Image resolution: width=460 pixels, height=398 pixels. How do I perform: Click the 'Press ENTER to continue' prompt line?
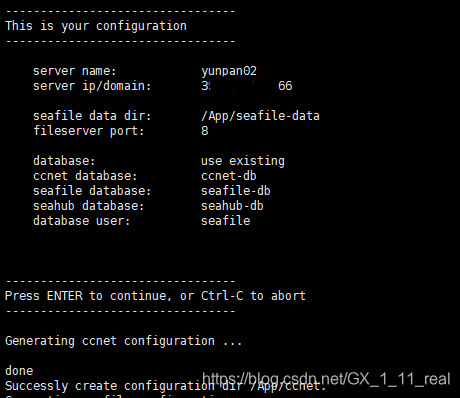coord(155,296)
